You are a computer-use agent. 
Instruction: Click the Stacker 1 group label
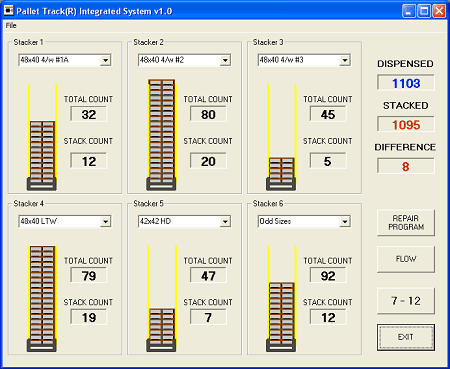28,42
